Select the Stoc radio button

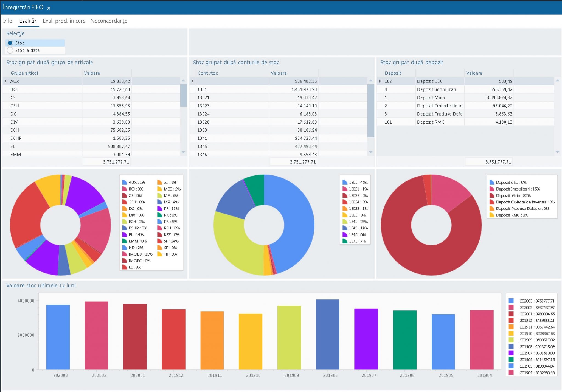tap(10, 43)
